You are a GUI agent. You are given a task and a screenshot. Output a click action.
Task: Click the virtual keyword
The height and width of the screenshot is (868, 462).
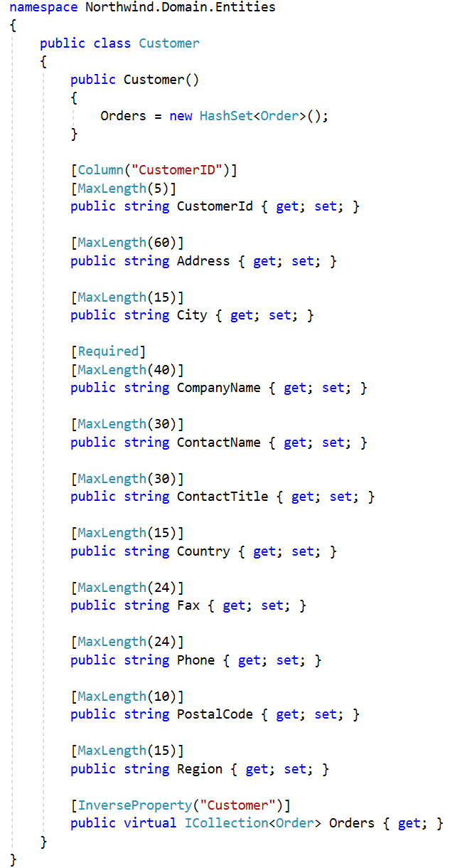click(150, 823)
